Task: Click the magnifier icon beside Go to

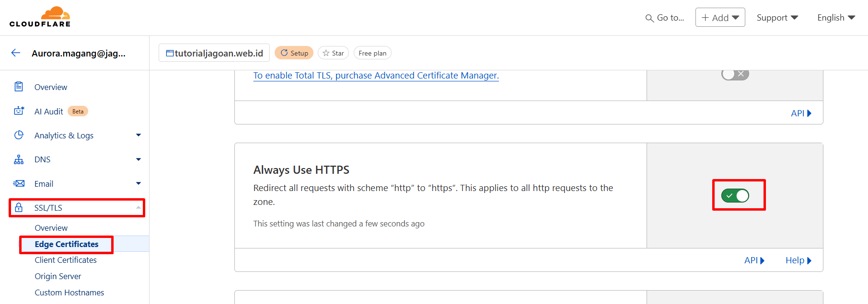Action: [x=649, y=18]
